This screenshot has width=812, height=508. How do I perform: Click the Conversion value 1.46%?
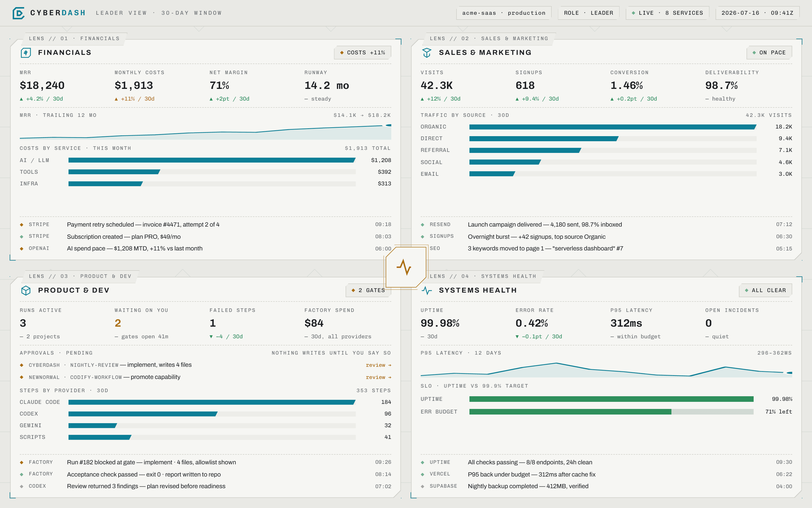coord(627,86)
